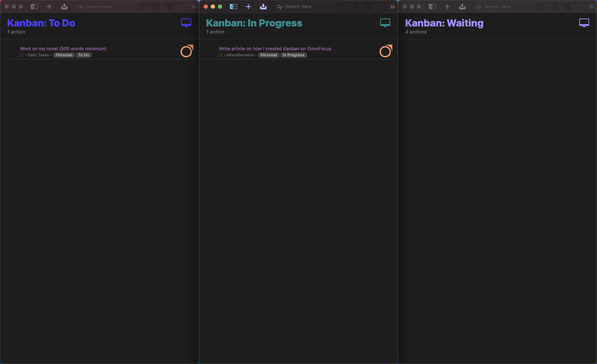Viewport: 597px width, 364px height.
Task: Open the note icon of the Write article task
Action: coord(220,55)
